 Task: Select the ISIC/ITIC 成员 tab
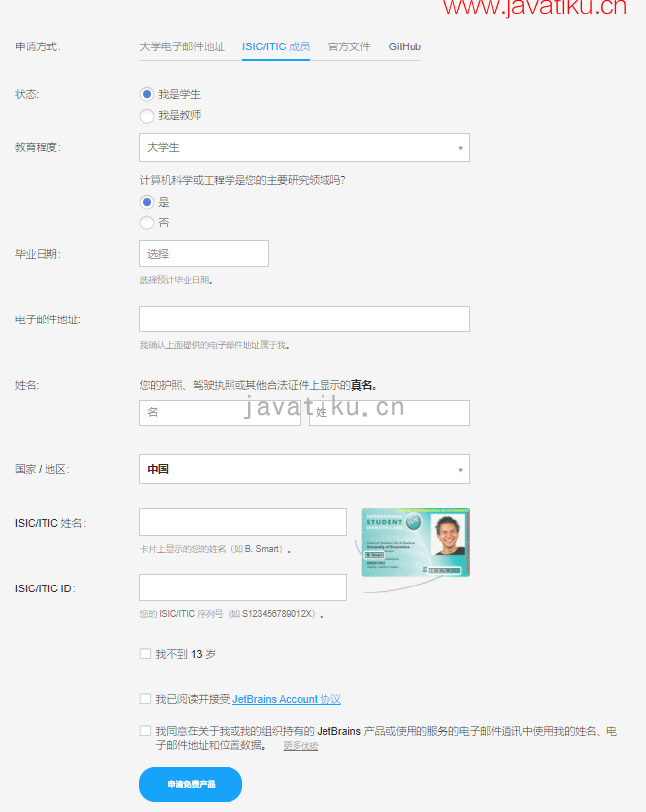click(276, 46)
